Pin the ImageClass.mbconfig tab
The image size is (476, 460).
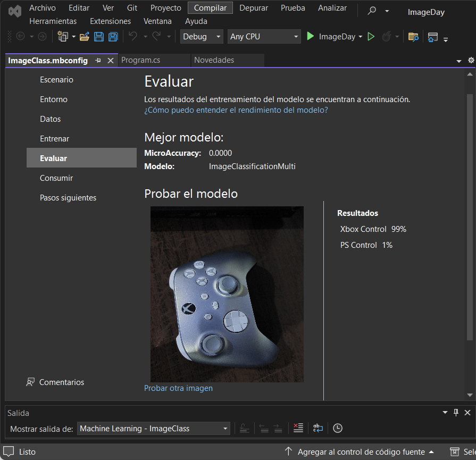tap(98, 61)
